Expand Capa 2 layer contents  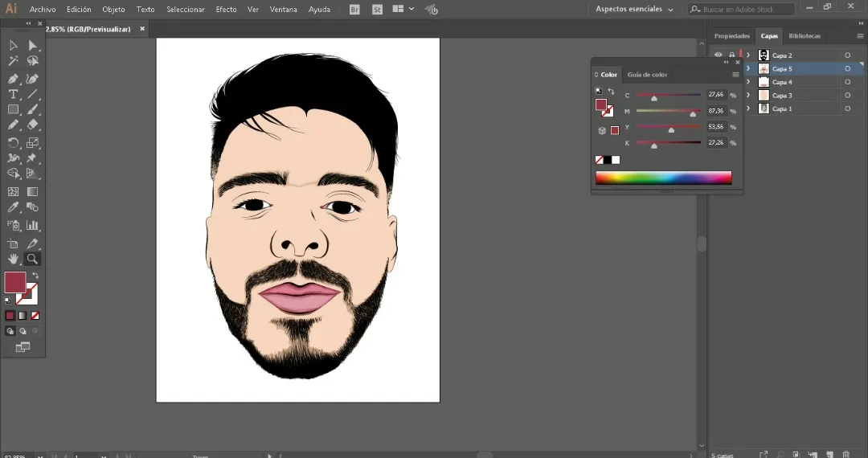click(x=748, y=55)
